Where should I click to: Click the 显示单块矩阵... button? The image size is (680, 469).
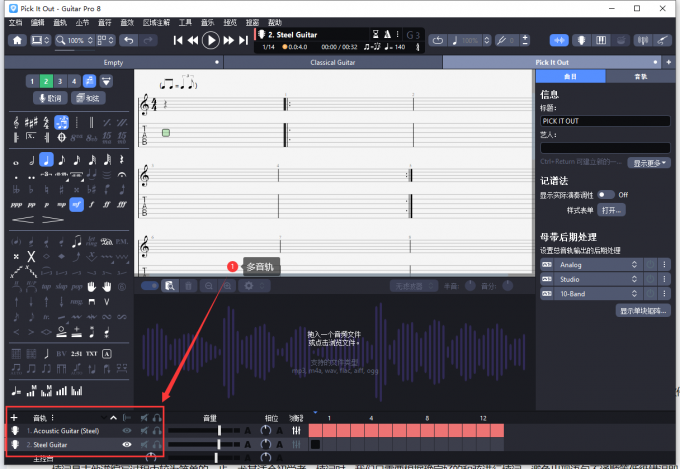(x=644, y=311)
